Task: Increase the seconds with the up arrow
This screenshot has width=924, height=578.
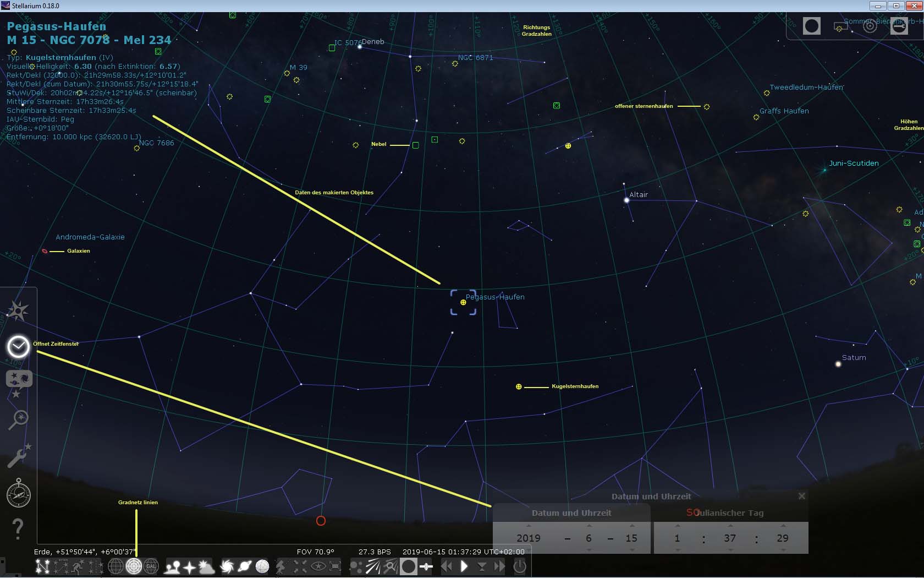Action: (783, 526)
